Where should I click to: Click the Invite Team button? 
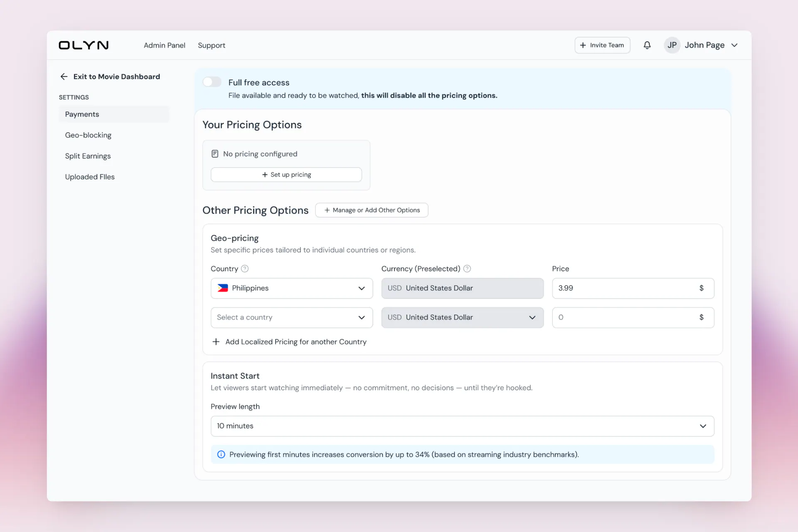point(602,45)
